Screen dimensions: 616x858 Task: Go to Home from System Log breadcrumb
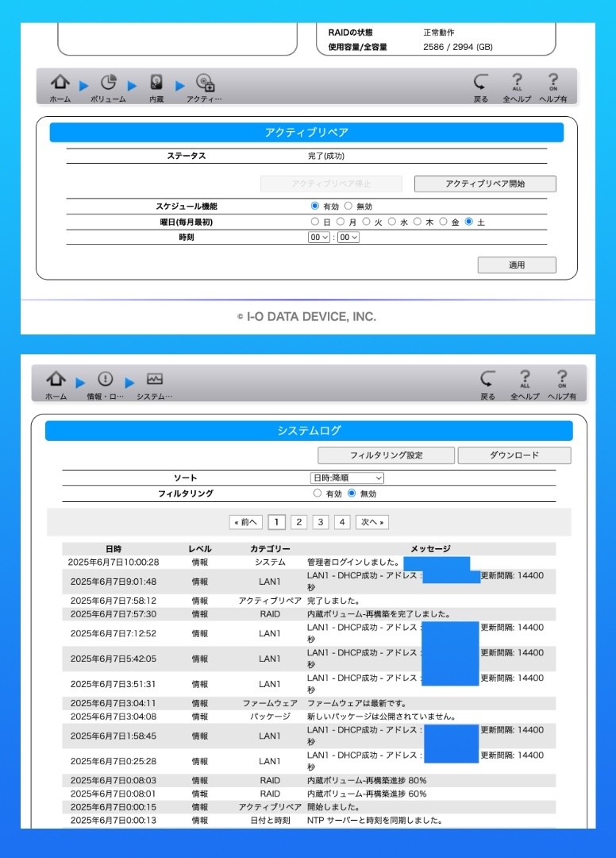coord(56,385)
